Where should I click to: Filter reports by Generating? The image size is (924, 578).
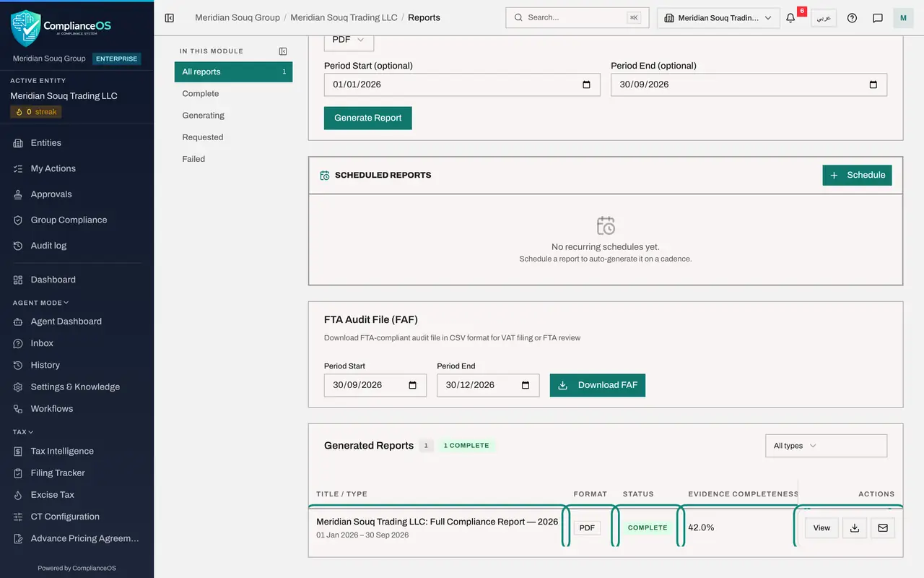tap(233, 116)
